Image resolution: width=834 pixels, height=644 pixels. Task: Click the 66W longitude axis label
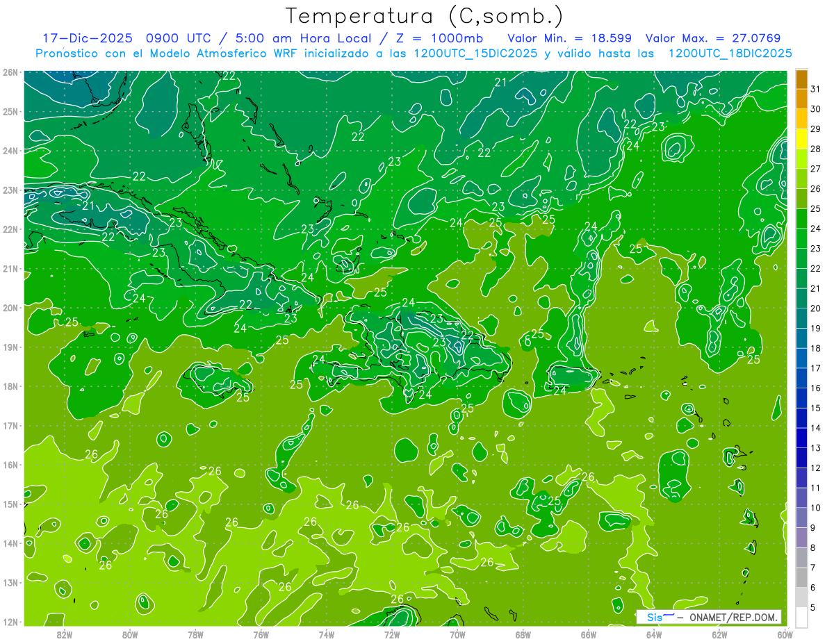coord(589,634)
